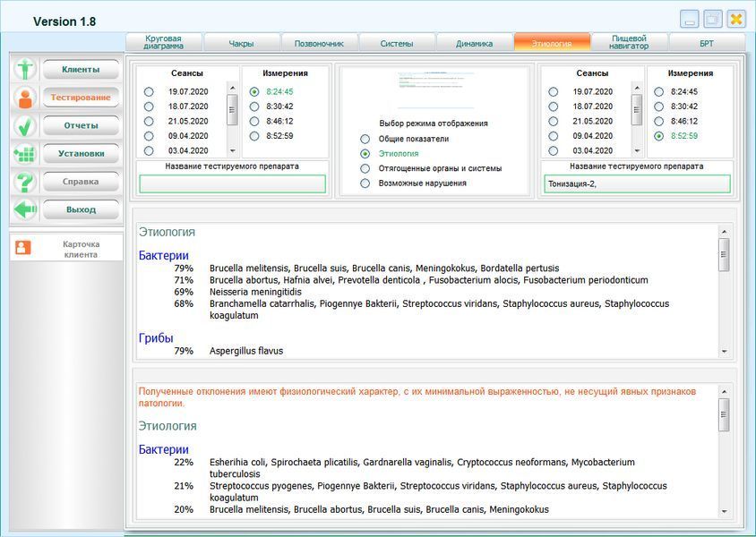Image resolution: width=756 pixels, height=537 pixels.
Task: Select right measurement 8:46:12
Action: coord(658,122)
